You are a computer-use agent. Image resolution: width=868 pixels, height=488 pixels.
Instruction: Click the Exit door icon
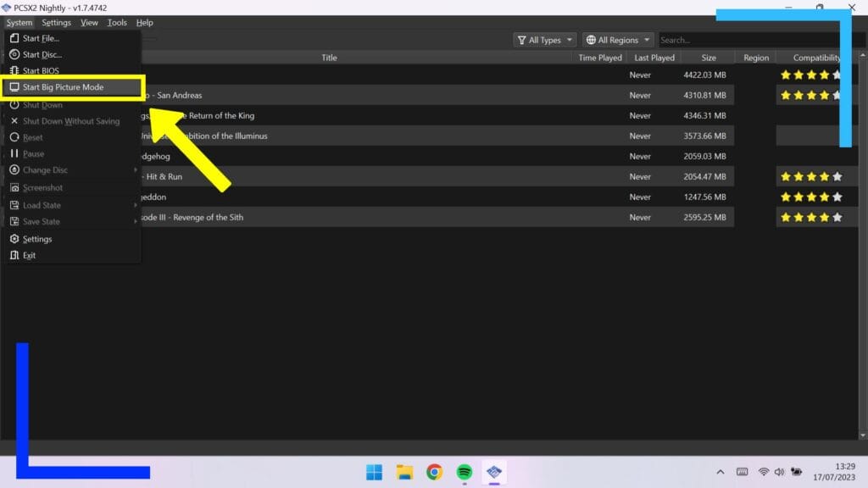click(14, 255)
